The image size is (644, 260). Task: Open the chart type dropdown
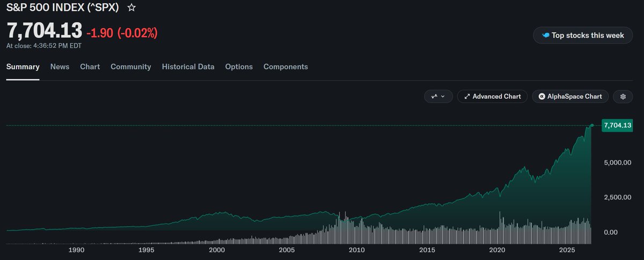pos(438,97)
